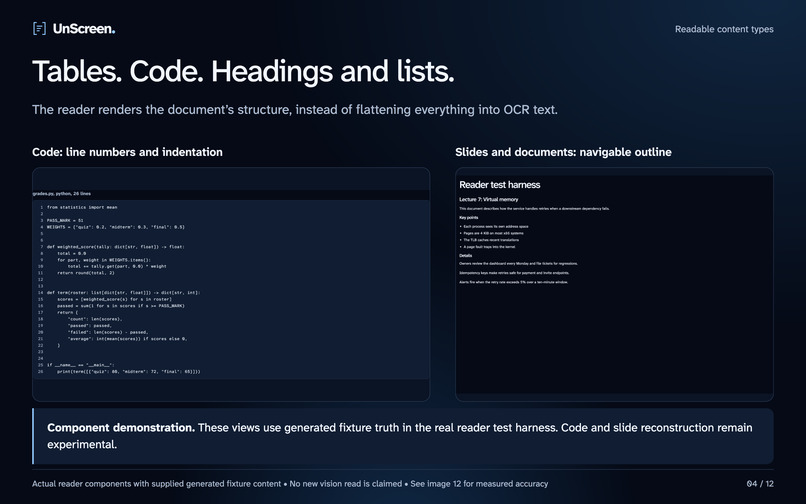Image resolution: width=806 pixels, height=504 pixels.
Task: Click bullet 'The TLB caches recent translations'
Action: click(x=491, y=240)
